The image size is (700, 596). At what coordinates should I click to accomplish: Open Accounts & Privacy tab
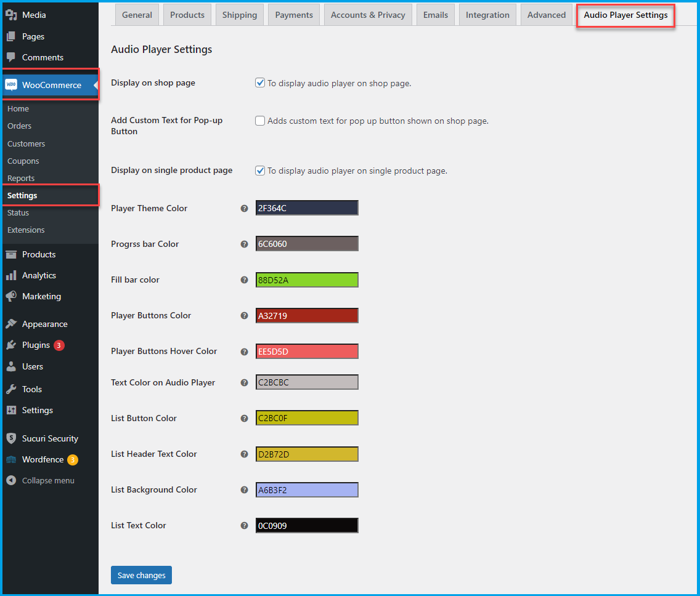368,15
